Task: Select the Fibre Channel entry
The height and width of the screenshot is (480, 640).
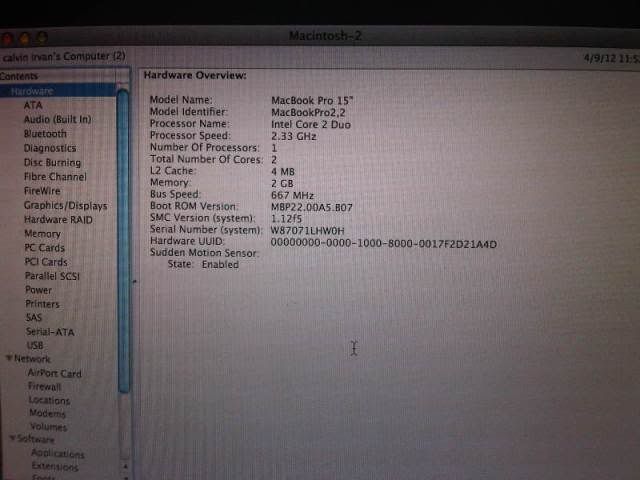Action: pos(55,177)
